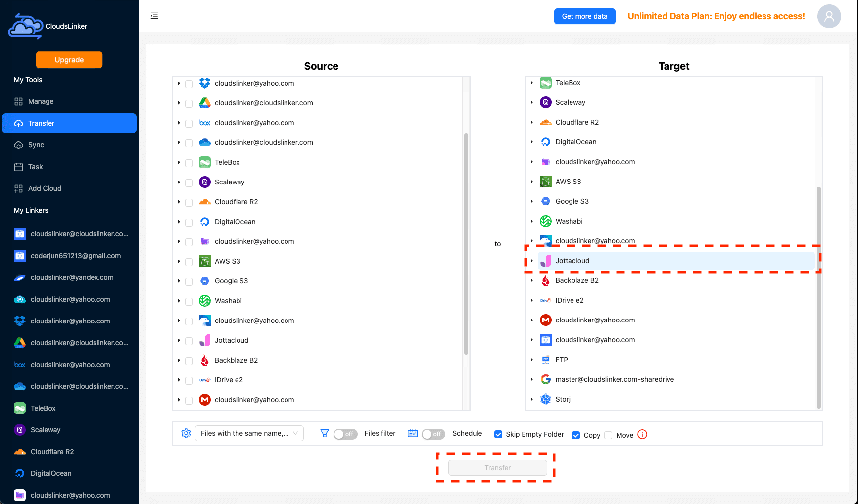Click the Cloudflare R2 icon in Source list

pyautogui.click(x=205, y=202)
